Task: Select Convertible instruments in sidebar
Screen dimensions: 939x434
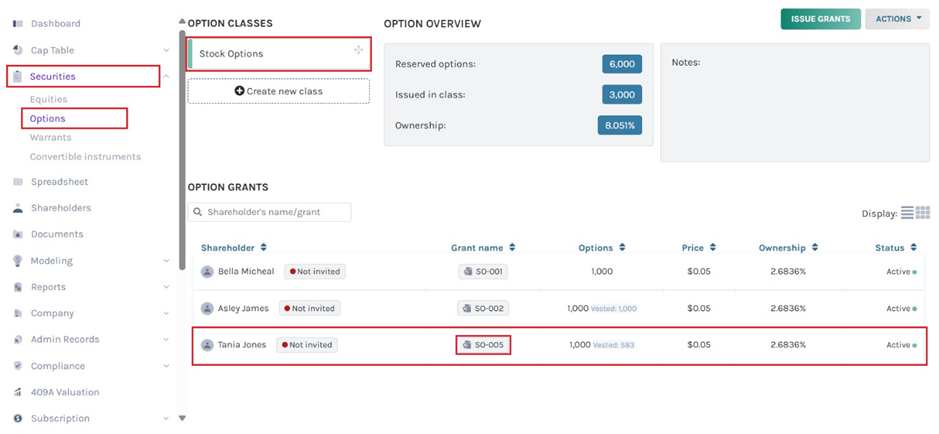Action: (85, 157)
